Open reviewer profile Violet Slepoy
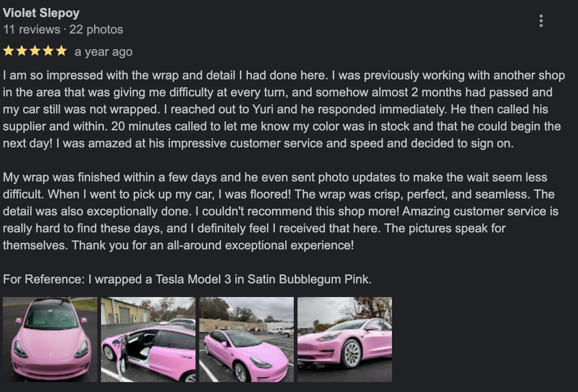 (41, 13)
